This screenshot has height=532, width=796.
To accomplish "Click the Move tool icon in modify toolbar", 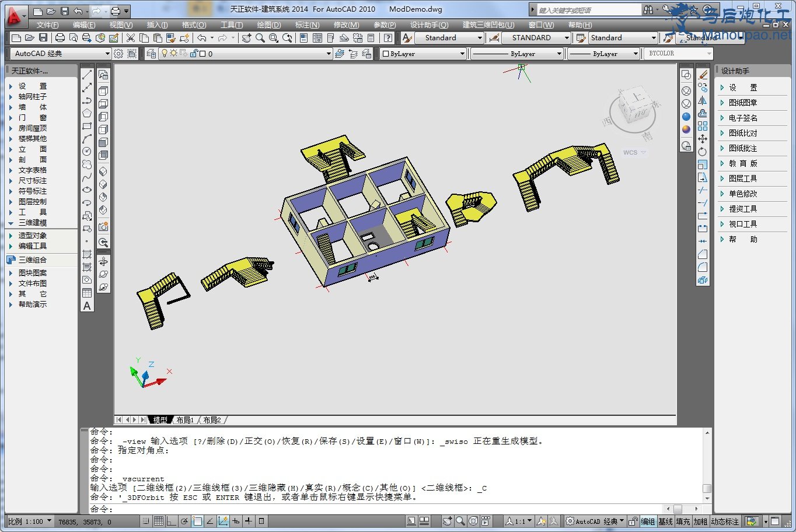I will pos(703,139).
